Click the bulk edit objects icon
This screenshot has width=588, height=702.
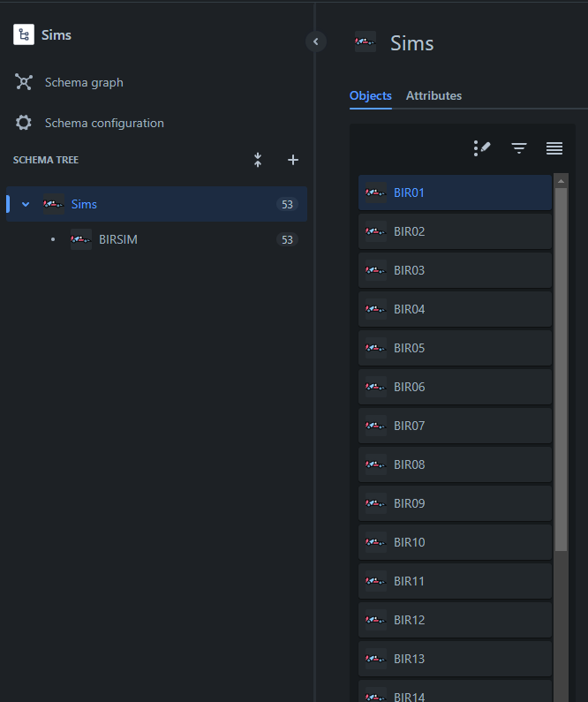tap(482, 147)
